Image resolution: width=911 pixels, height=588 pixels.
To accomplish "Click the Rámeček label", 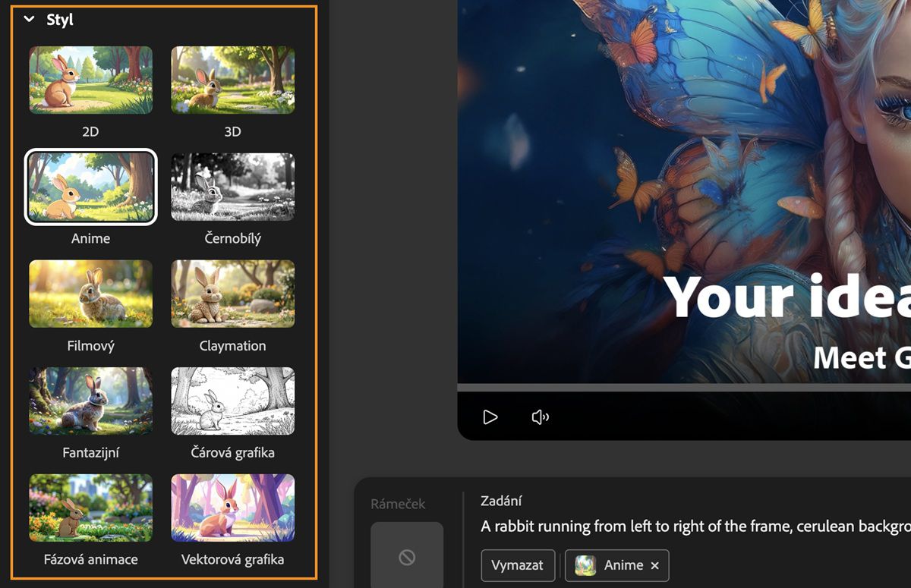I will coord(398,504).
